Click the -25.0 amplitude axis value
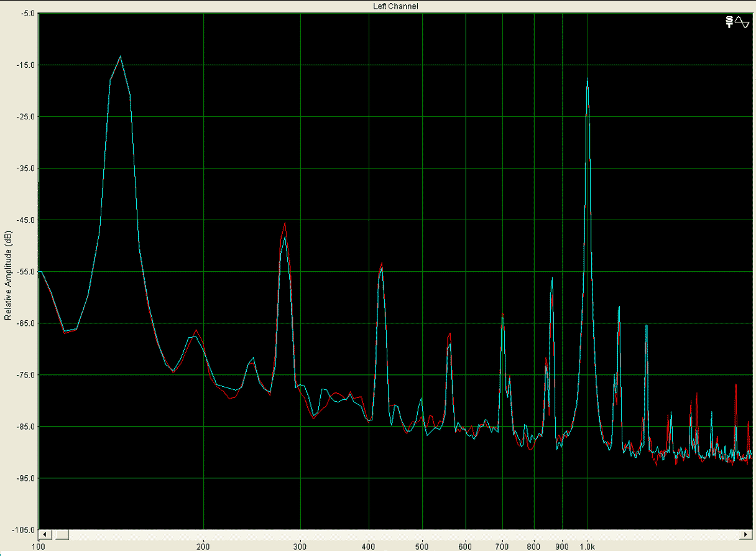This screenshot has width=756, height=556. (x=24, y=116)
